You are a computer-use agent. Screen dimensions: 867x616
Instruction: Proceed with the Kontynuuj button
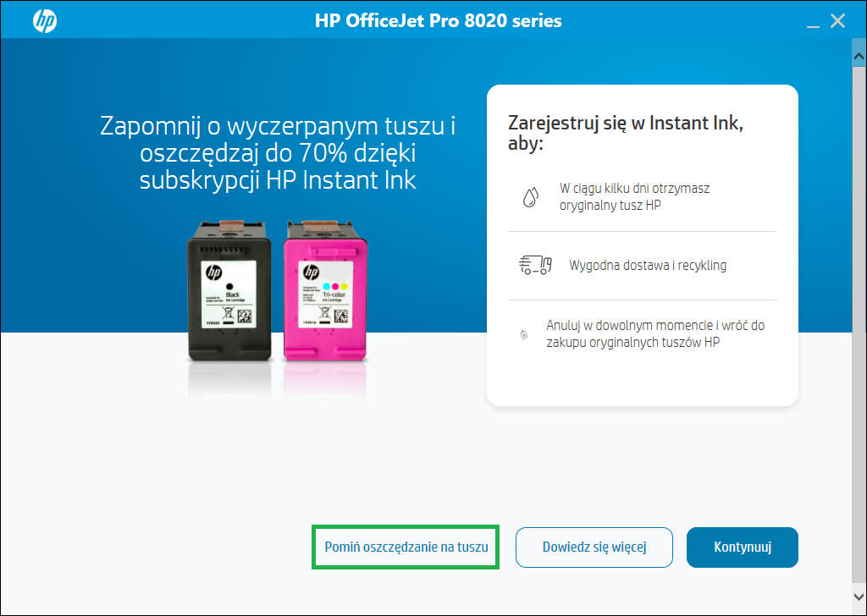743,547
